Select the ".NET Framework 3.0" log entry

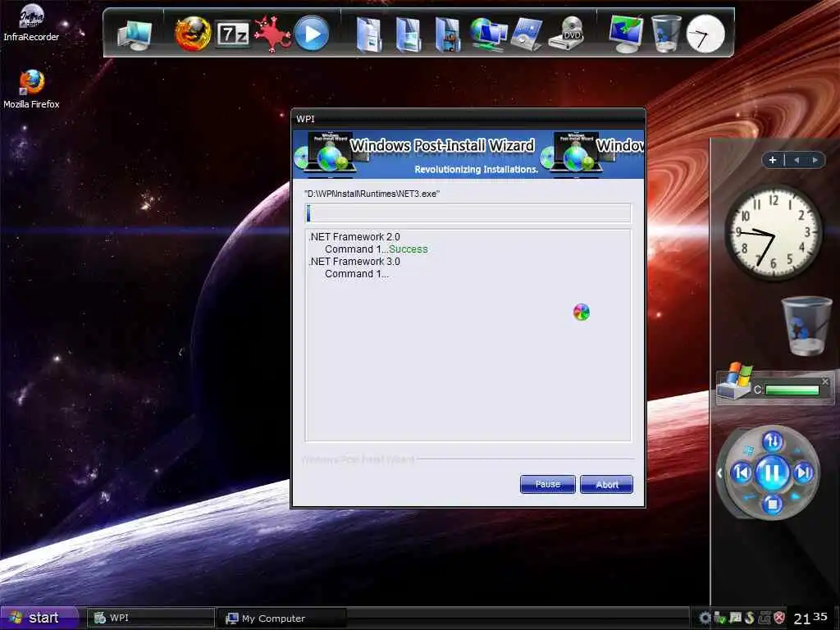[354, 262]
